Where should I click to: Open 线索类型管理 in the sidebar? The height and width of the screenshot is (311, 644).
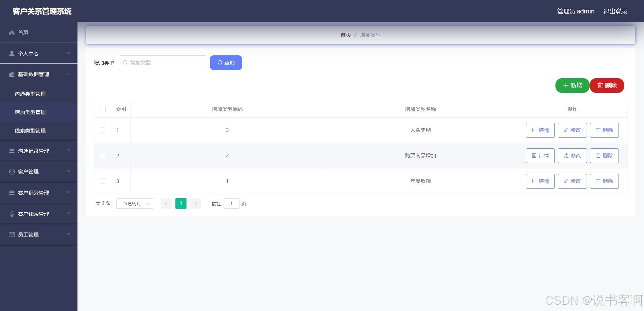30,131
